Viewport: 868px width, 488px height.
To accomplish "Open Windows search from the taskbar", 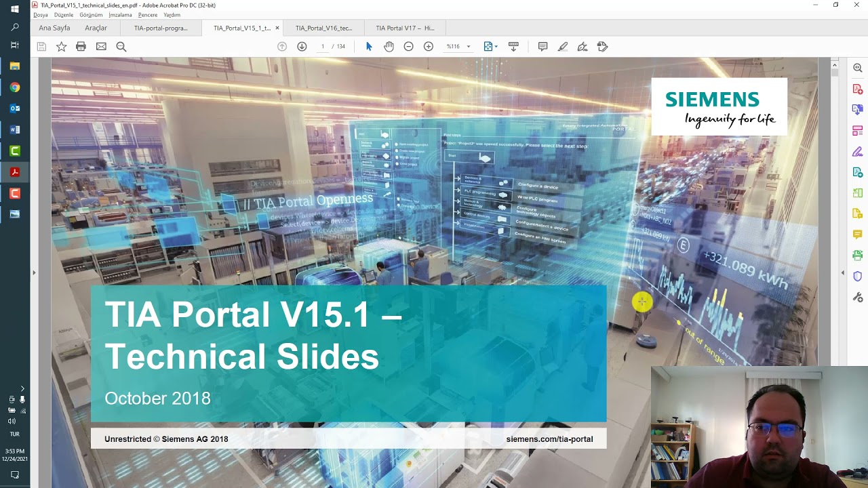I will click(x=15, y=27).
